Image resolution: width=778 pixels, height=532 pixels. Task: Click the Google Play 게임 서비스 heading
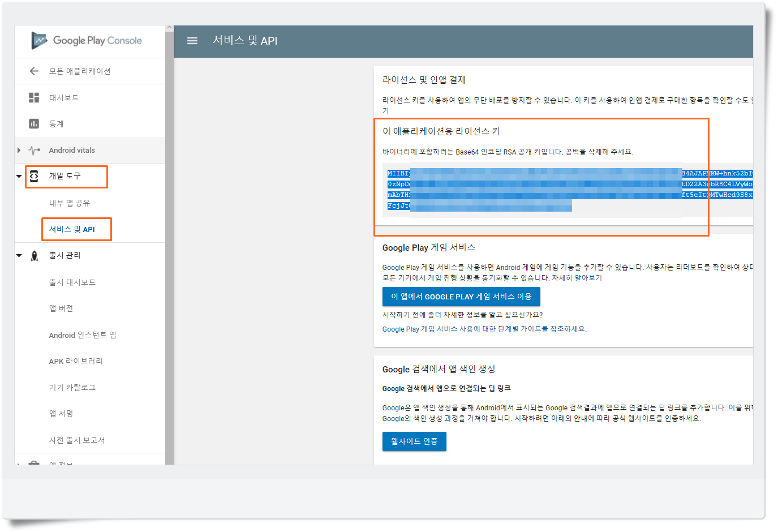click(429, 247)
